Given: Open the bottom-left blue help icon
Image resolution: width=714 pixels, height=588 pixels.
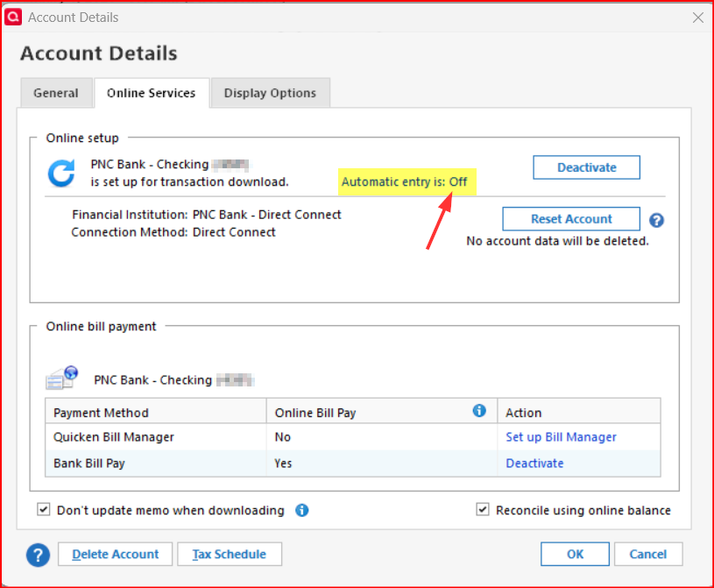Looking at the screenshot, I should [x=38, y=555].
